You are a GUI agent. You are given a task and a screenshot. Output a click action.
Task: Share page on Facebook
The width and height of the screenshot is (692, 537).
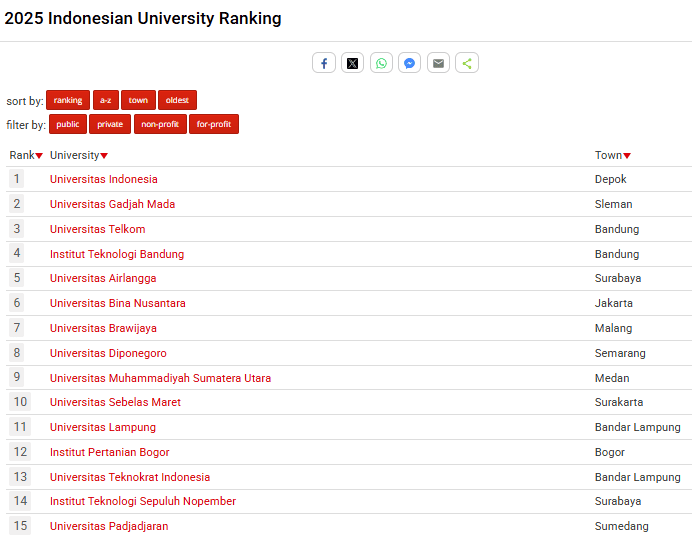pos(324,63)
